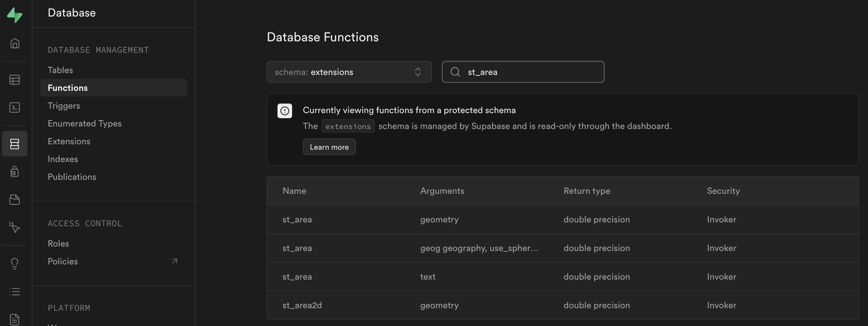The image size is (868, 326).
Task: Open the SQL Editor icon
Action: point(15,107)
